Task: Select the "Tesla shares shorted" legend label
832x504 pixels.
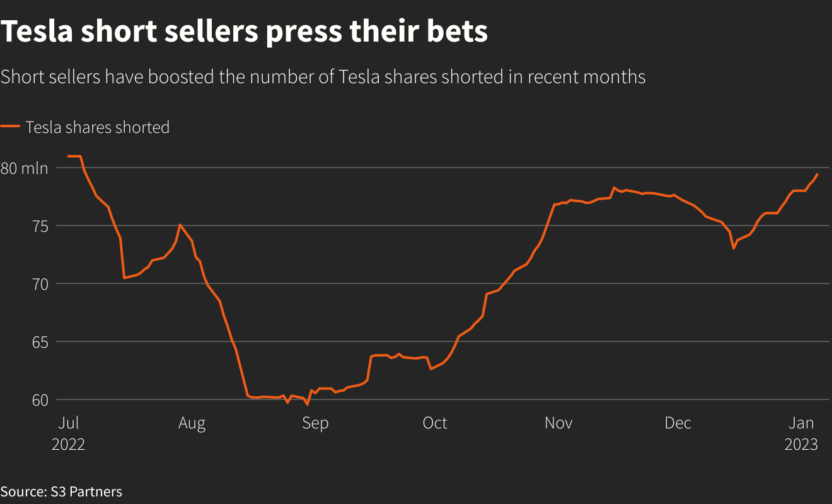Action: tap(98, 127)
